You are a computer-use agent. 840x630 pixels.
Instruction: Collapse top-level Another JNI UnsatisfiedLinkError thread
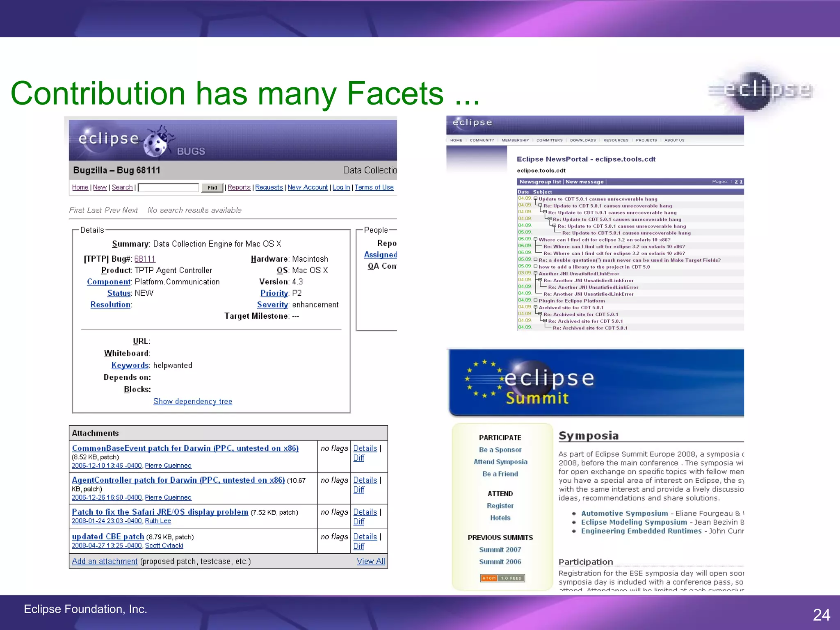535,273
